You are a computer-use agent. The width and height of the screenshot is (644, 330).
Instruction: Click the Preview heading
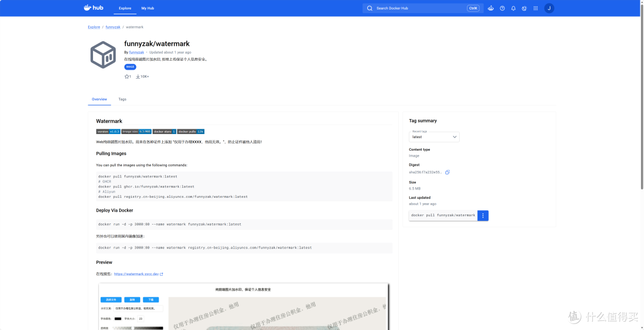pos(104,262)
